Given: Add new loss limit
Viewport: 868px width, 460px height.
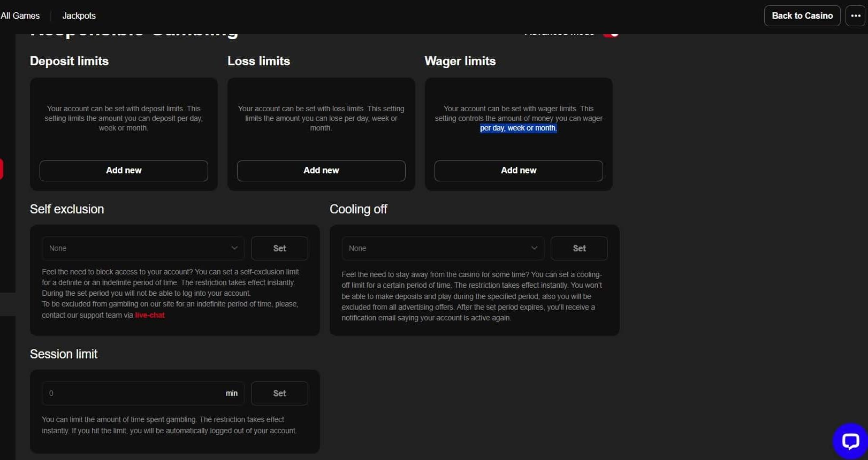Looking at the screenshot, I should click(x=321, y=171).
